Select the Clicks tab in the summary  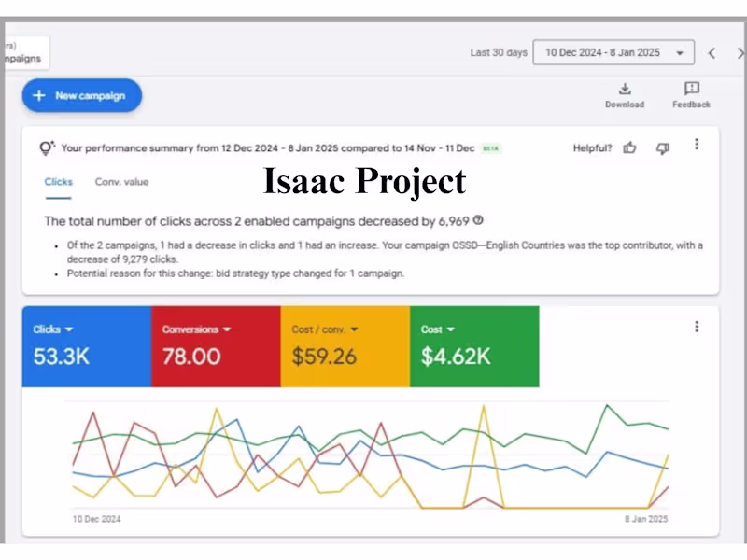point(59,182)
